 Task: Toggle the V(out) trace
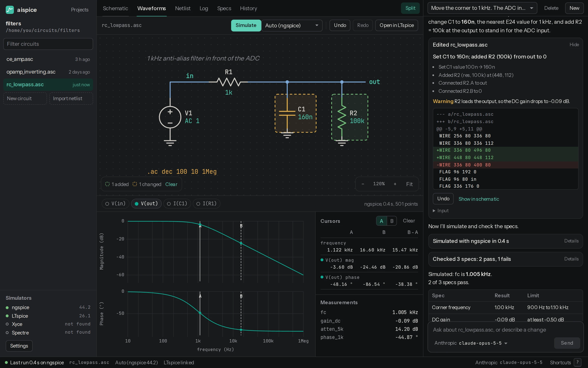coord(146,203)
